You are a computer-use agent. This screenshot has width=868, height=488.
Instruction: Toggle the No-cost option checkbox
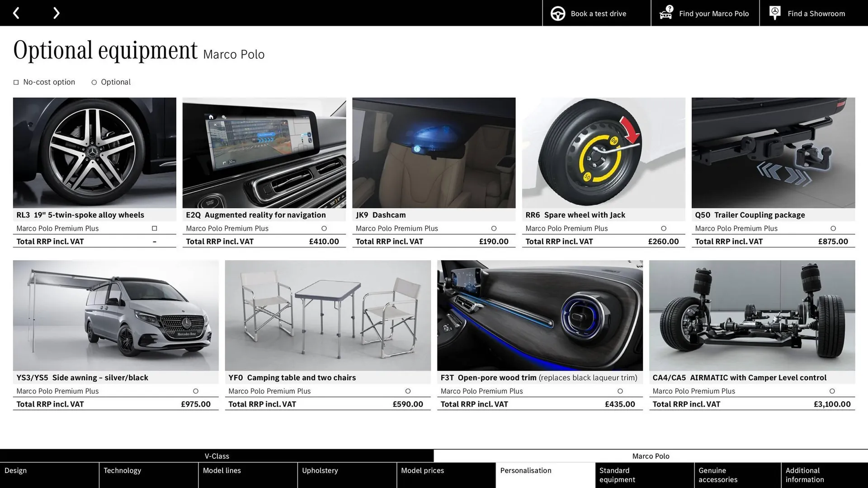(x=15, y=82)
